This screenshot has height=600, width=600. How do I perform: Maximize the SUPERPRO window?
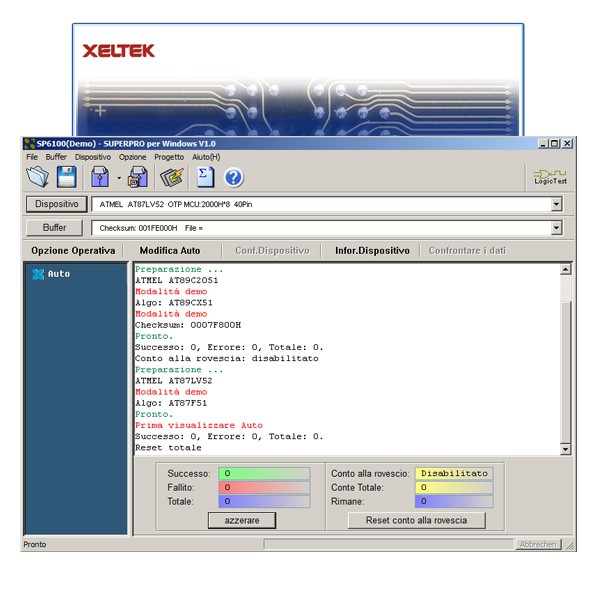tap(554, 143)
